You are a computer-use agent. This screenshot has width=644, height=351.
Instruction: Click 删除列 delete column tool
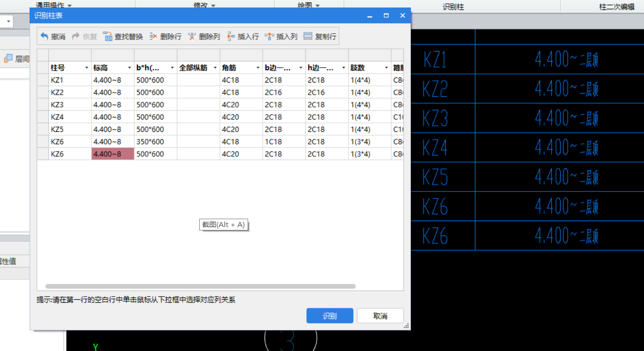(x=204, y=36)
